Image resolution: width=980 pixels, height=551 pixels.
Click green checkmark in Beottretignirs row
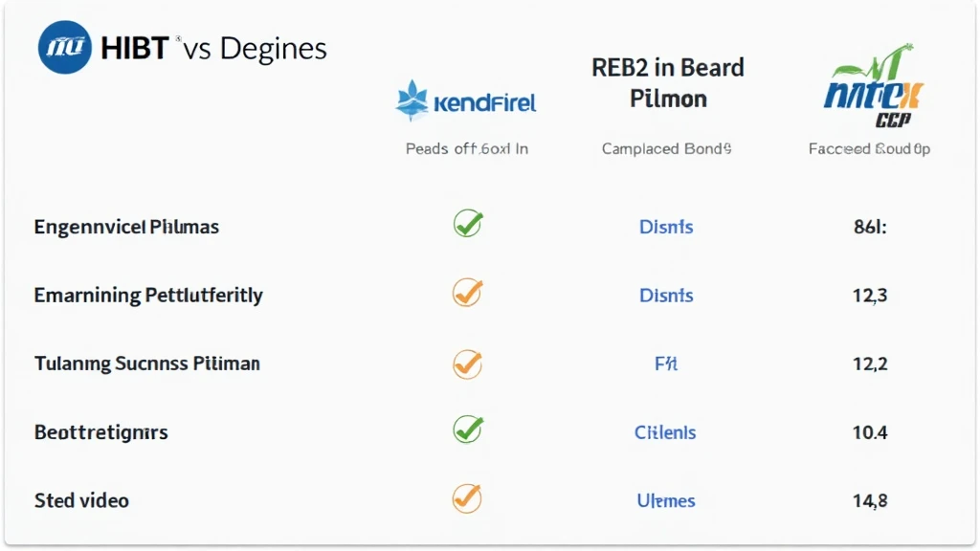pos(467,430)
